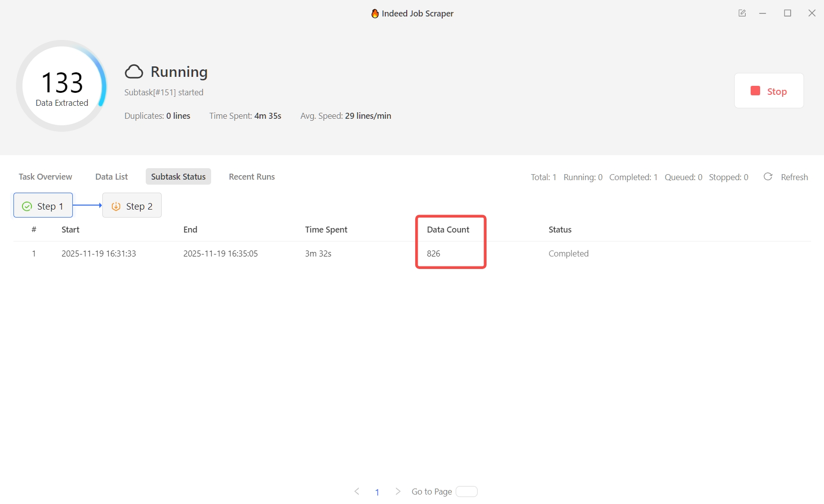824x504 pixels.
Task: Select page 1 in pagination
Action: [x=377, y=492]
